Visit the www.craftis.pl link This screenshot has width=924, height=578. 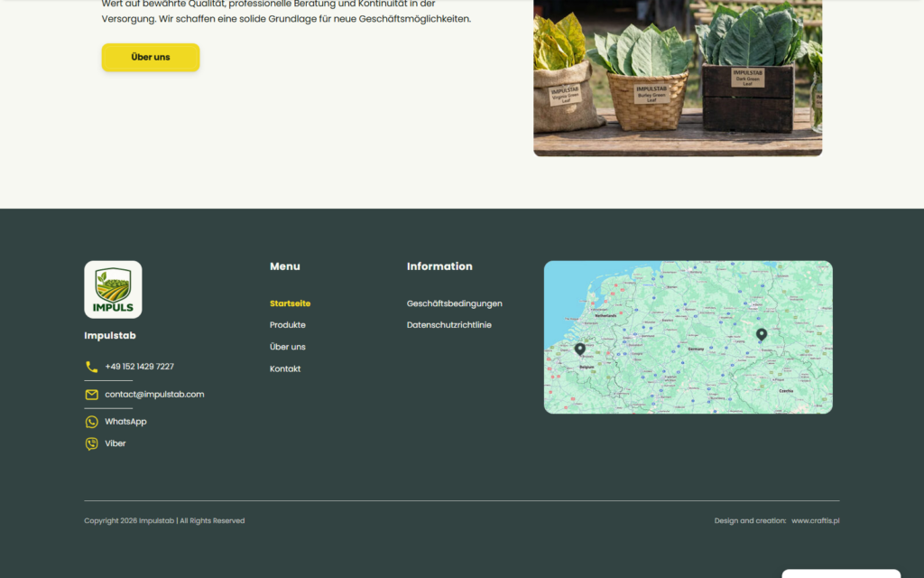(x=816, y=521)
